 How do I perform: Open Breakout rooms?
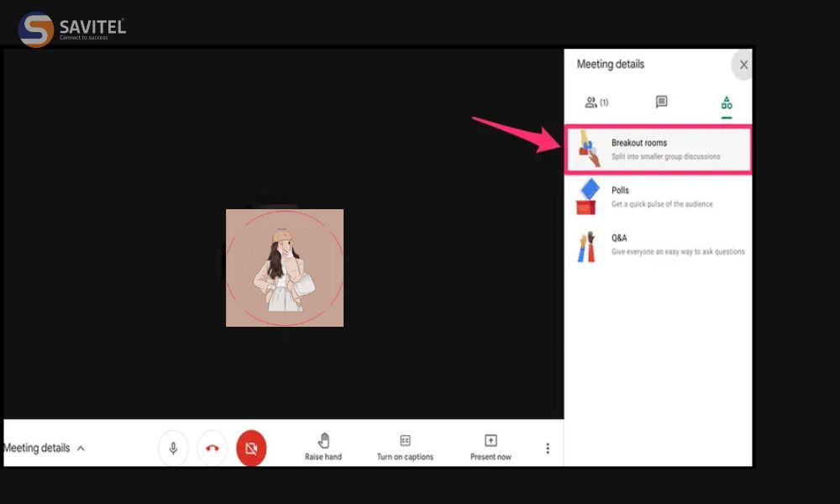click(x=664, y=150)
